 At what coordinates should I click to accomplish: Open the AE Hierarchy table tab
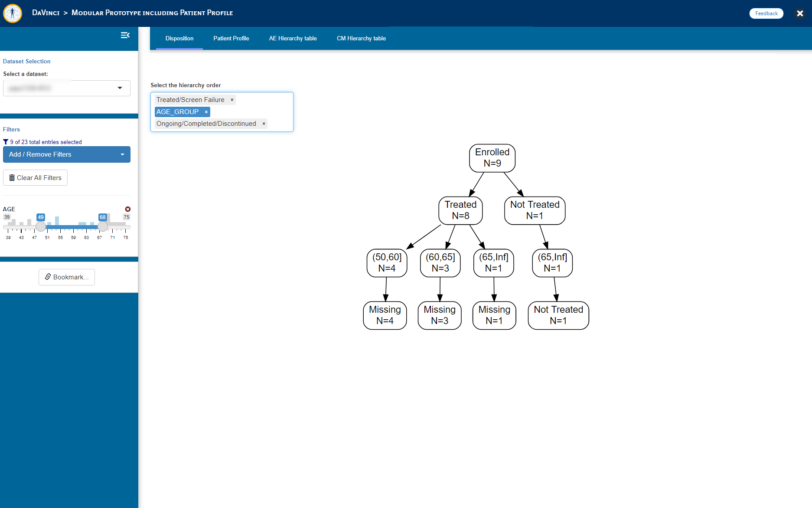pyautogui.click(x=293, y=38)
